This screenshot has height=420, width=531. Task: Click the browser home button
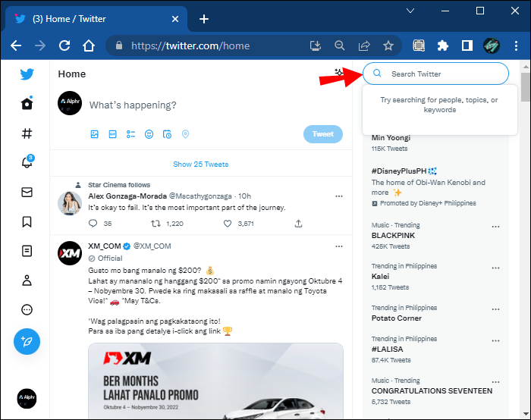pos(89,45)
